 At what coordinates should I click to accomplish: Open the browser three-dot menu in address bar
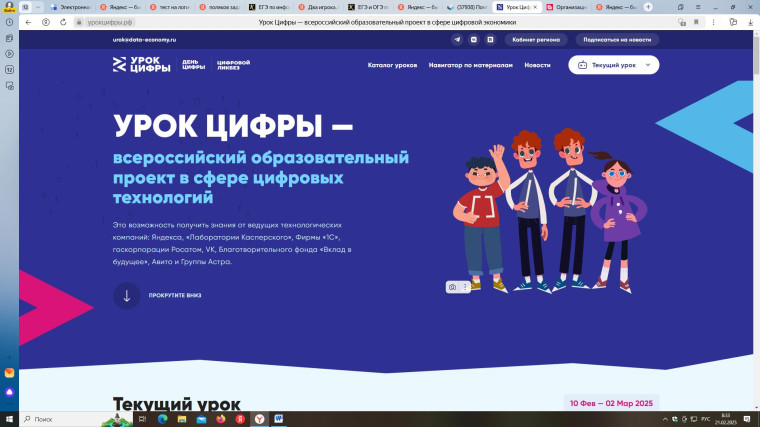(x=713, y=22)
